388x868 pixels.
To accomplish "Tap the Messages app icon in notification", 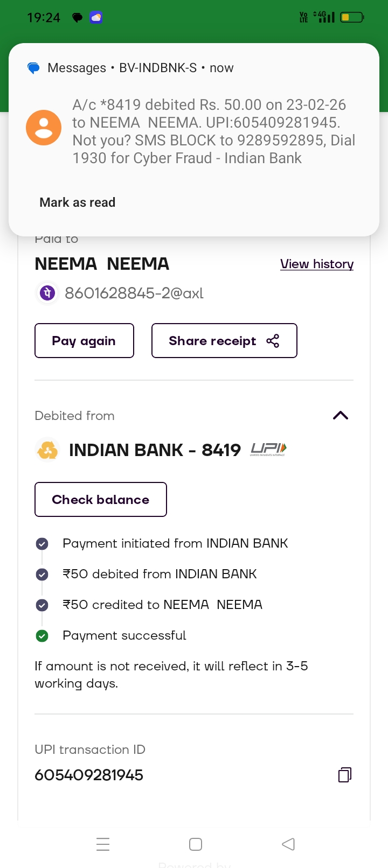I will tap(33, 68).
